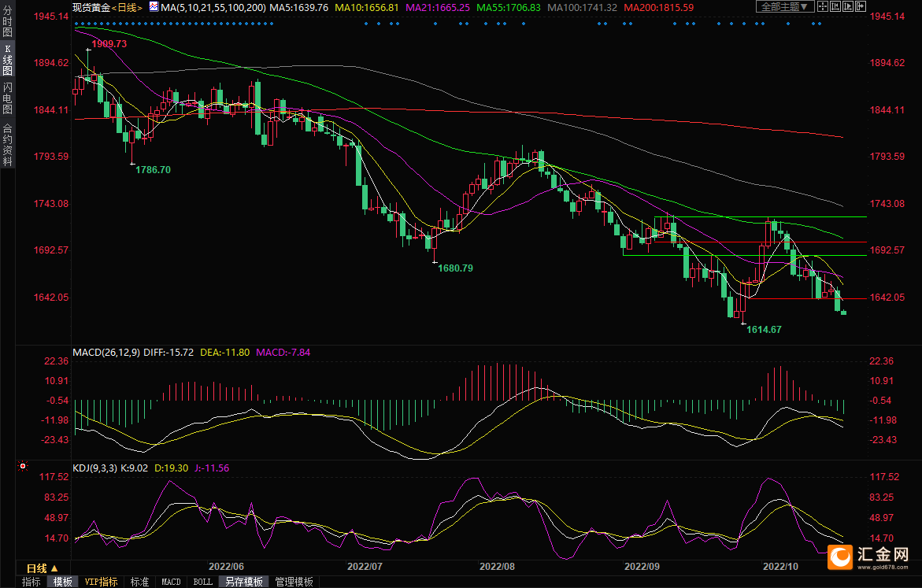Image resolution: width=922 pixels, height=588 pixels.
Task: Click the red KDJ panel settings icon
Action: pyautogui.click(x=23, y=466)
